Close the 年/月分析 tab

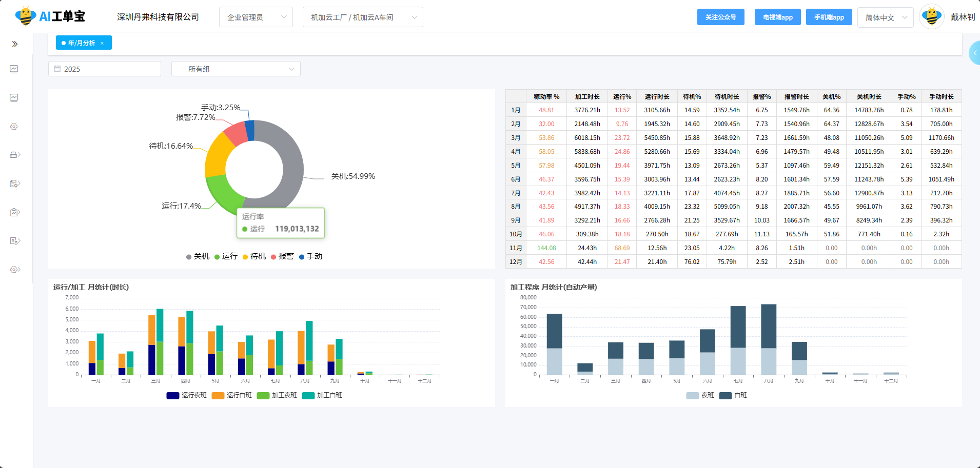103,43
